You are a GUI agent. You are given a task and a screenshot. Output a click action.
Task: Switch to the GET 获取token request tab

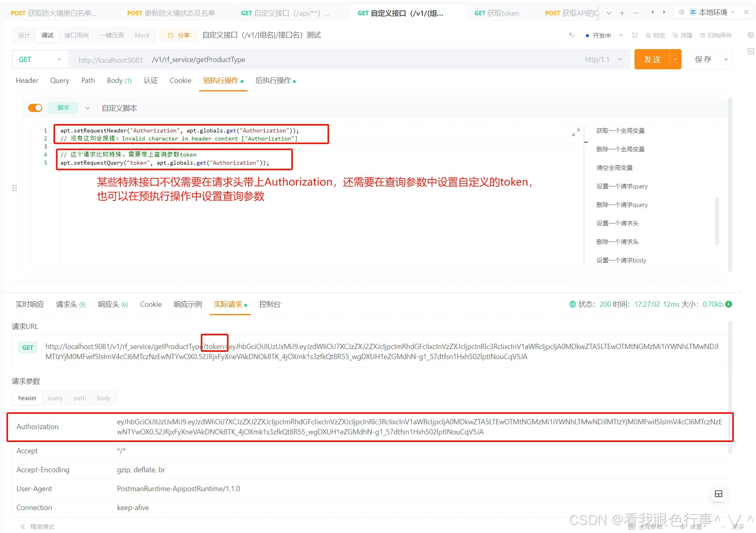[497, 12]
